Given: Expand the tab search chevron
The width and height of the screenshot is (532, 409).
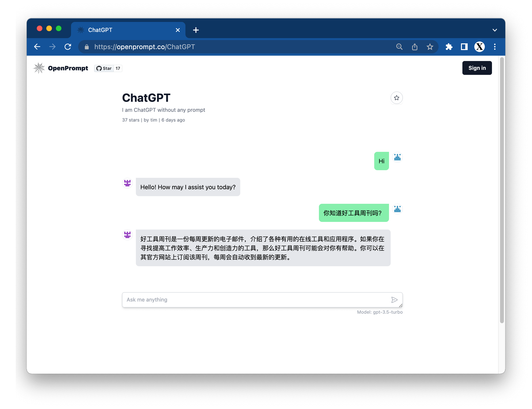Looking at the screenshot, I should [495, 30].
